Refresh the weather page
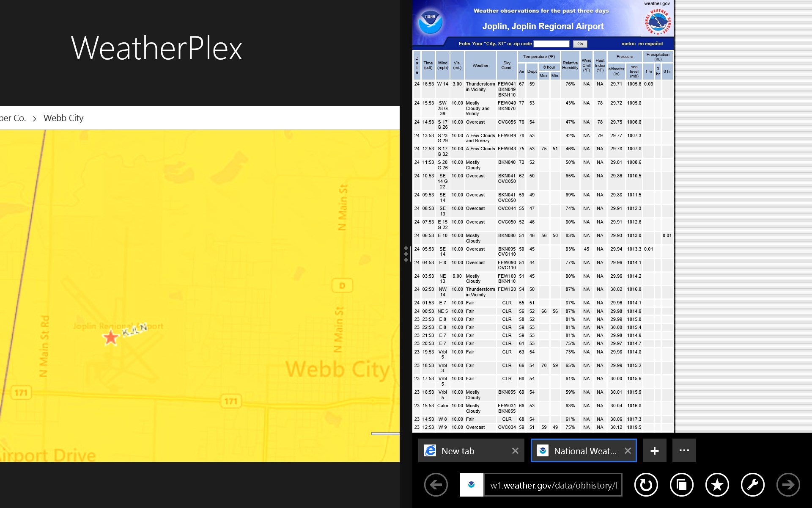The image size is (812, 508). [646, 485]
